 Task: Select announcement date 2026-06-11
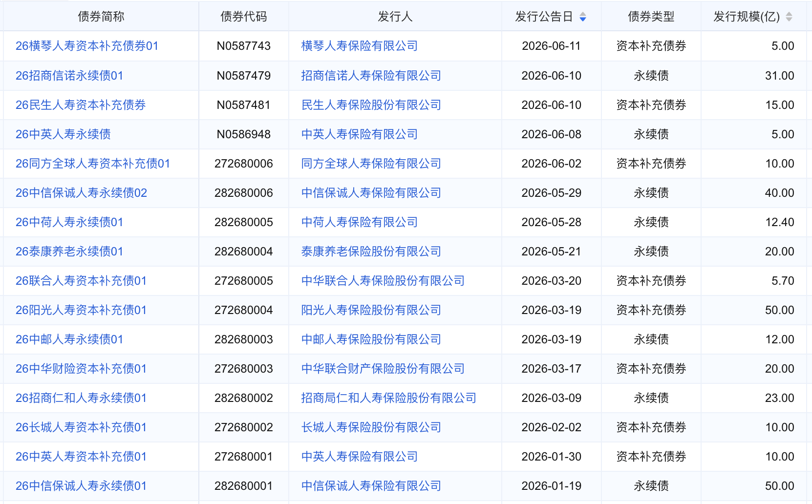coord(552,46)
